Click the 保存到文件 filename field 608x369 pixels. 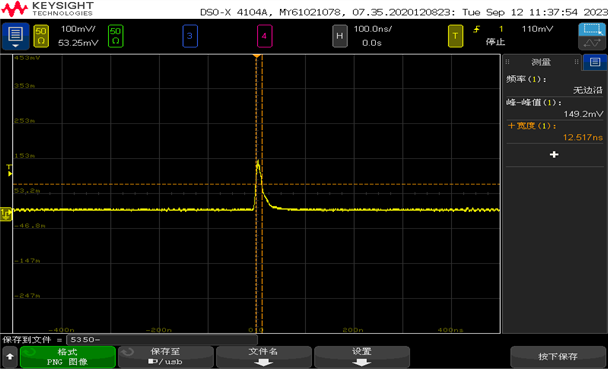pos(162,340)
